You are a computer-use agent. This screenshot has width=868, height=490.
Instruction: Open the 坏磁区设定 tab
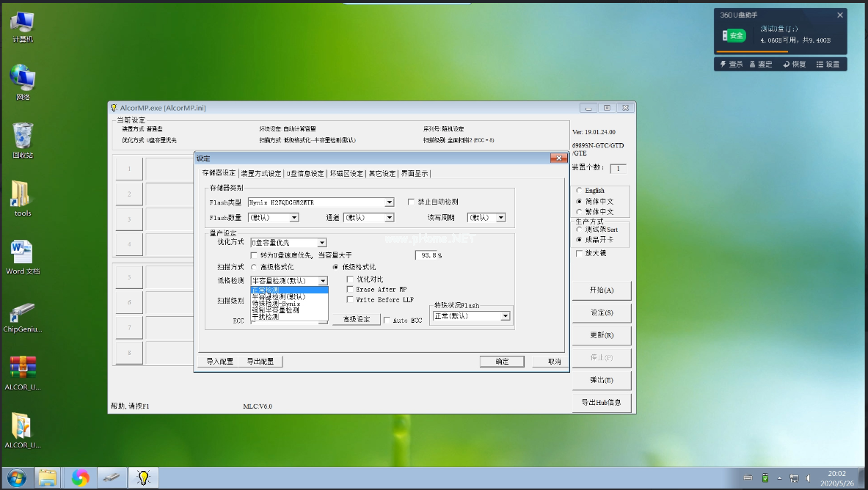click(x=346, y=174)
